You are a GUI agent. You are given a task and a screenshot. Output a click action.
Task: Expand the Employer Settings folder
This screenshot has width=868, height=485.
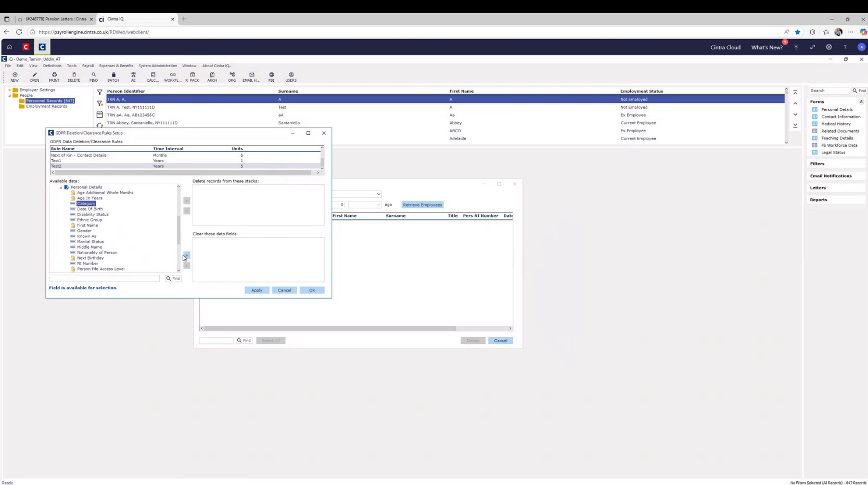click(9, 90)
